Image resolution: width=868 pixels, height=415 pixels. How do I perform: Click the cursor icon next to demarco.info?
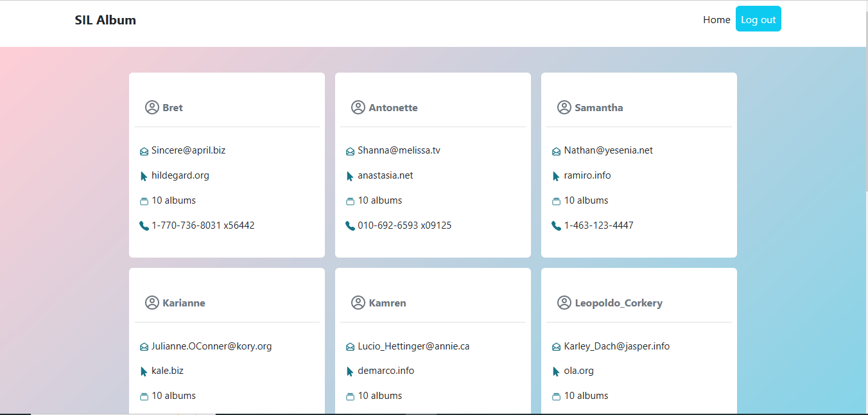[x=350, y=371]
